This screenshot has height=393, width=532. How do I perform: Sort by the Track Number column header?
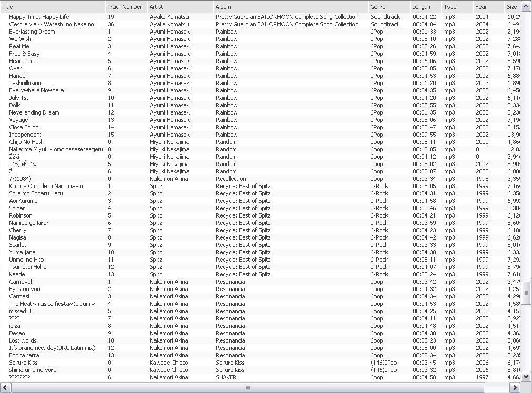[x=126, y=7]
